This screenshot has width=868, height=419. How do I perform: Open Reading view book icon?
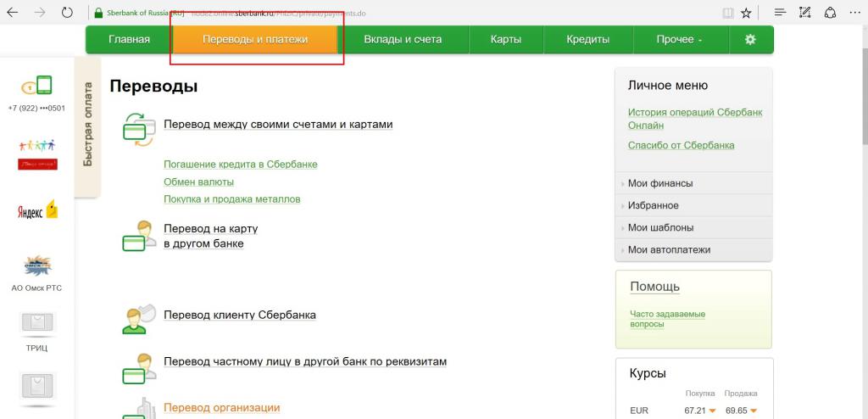[728, 13]
